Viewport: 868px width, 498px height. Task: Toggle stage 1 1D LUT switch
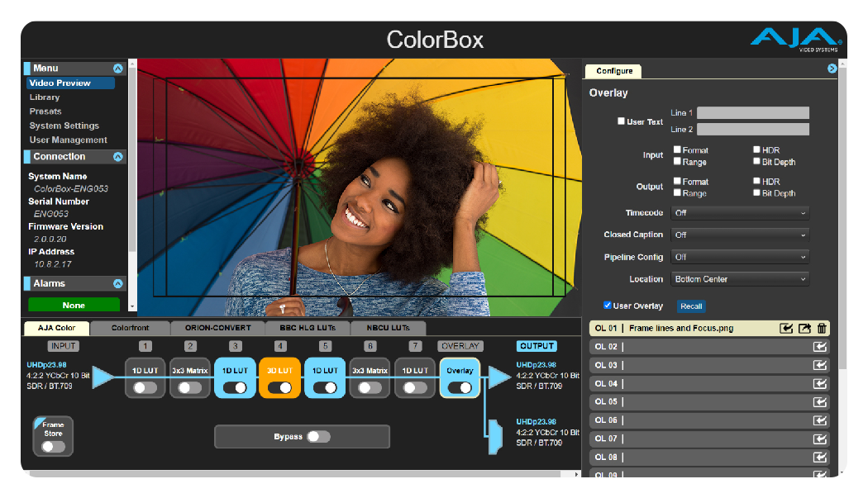click(145, 388)
